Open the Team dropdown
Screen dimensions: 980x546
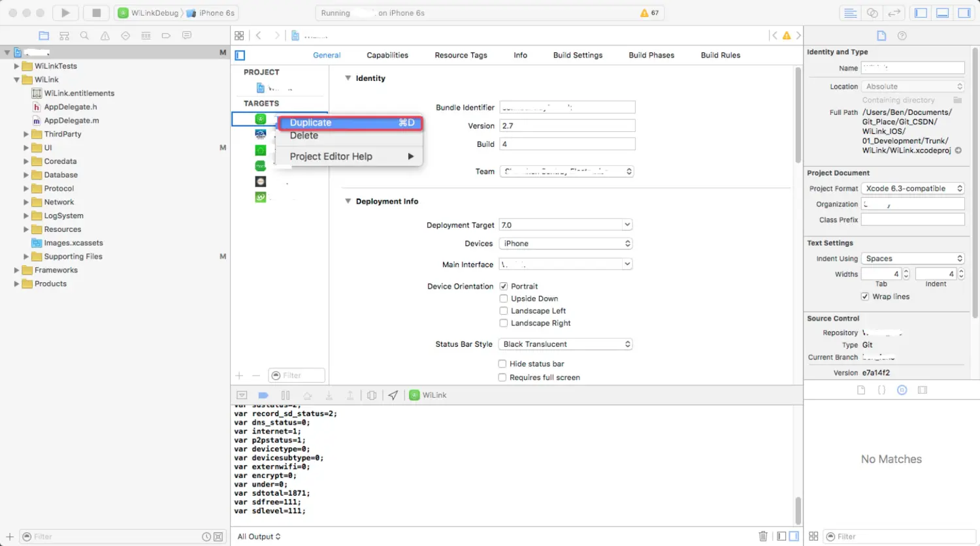(x=567, y=172)
